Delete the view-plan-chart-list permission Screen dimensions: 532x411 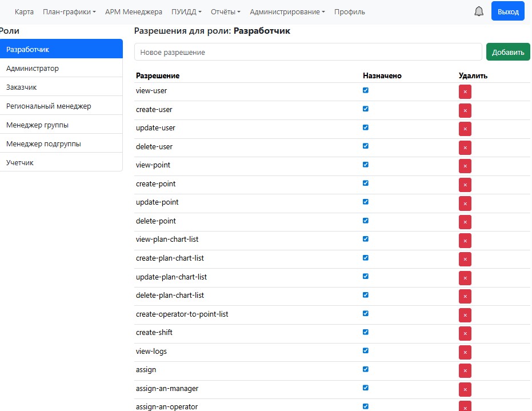[465, 241]
